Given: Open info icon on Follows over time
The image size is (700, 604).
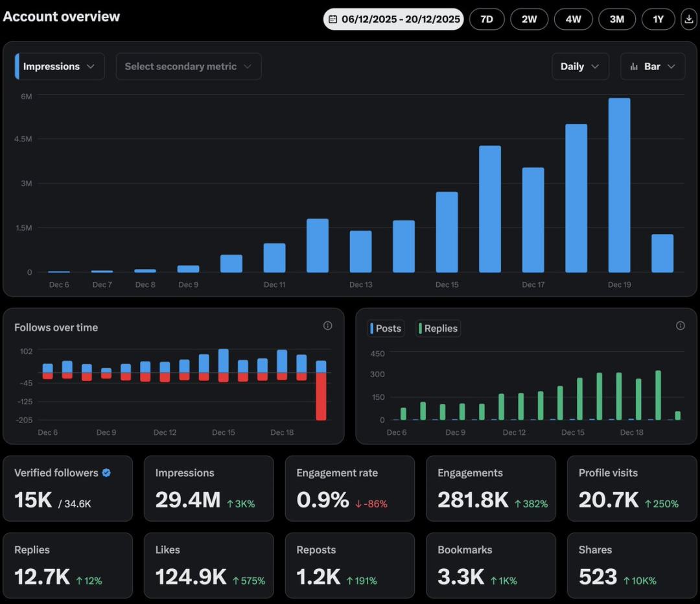Looking at the screenshot, I should pyautogui.click(x=327, y=326).
